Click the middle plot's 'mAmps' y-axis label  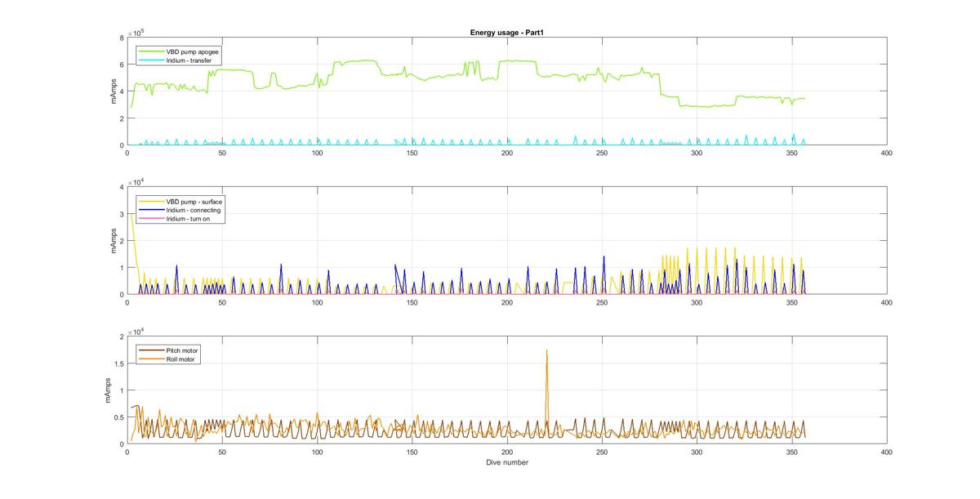113,241
